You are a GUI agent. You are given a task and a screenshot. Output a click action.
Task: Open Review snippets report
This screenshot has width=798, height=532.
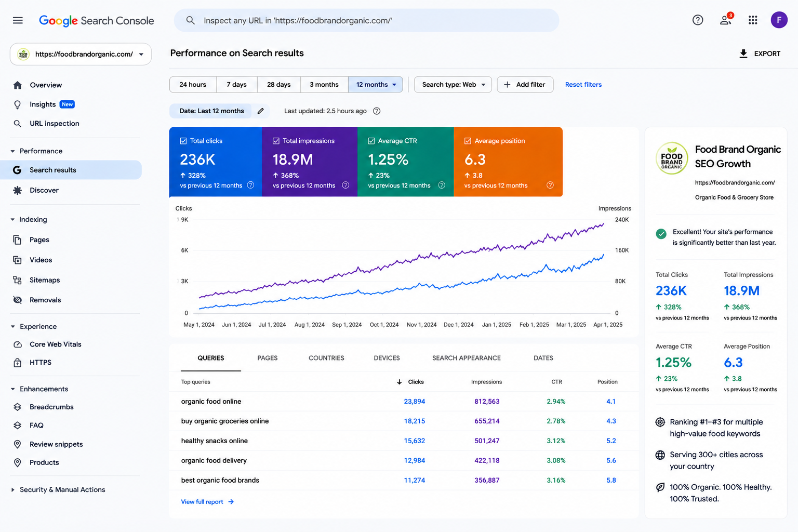tap(56, 444)
